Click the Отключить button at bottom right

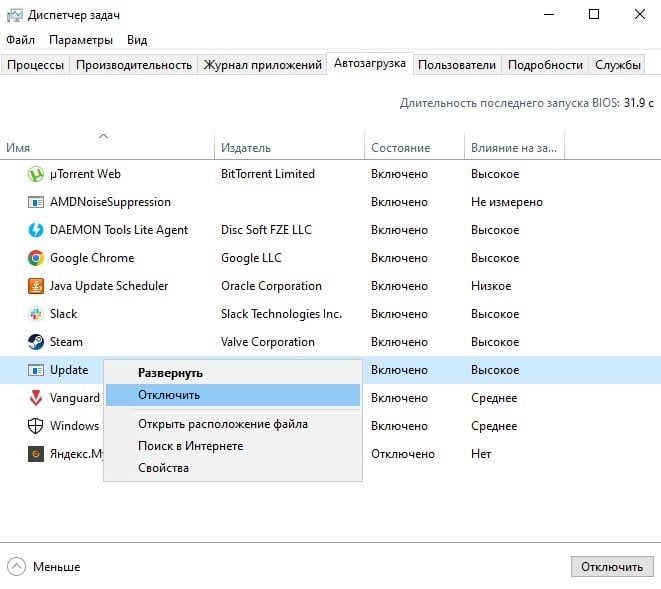612,567
